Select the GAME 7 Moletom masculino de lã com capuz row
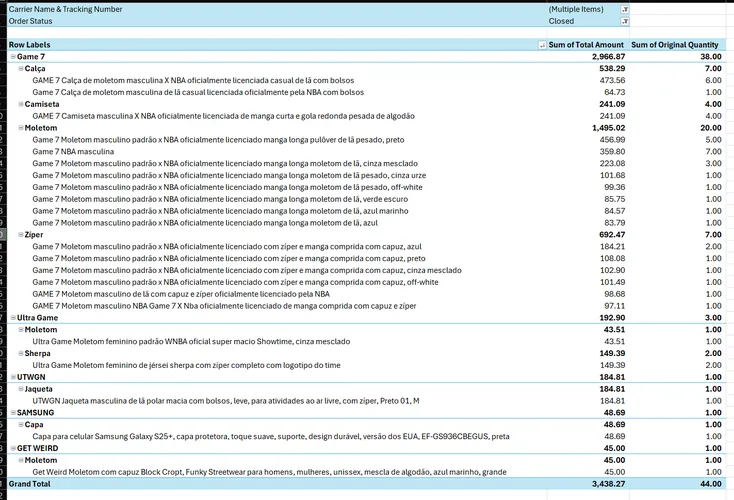This screenshot has height=500, width=734. click(181, 294)
